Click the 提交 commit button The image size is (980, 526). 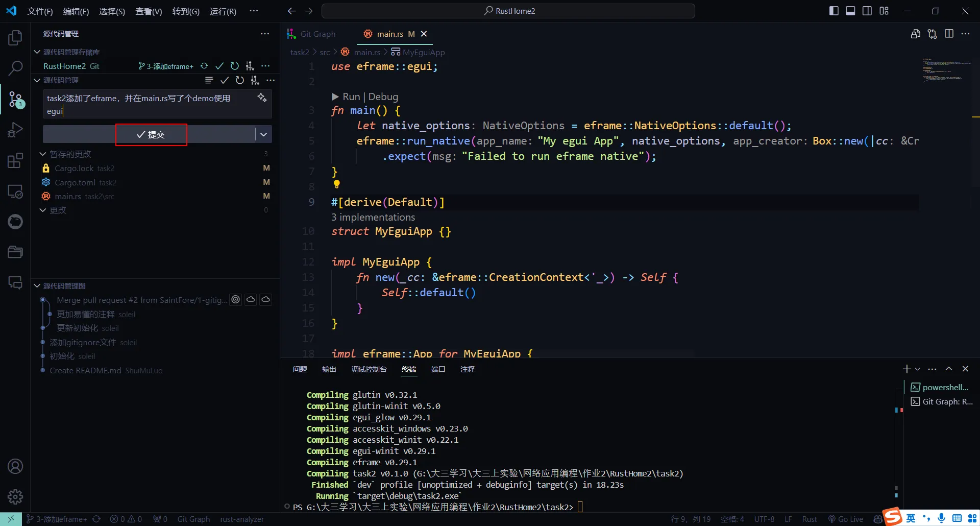point(151,134)
